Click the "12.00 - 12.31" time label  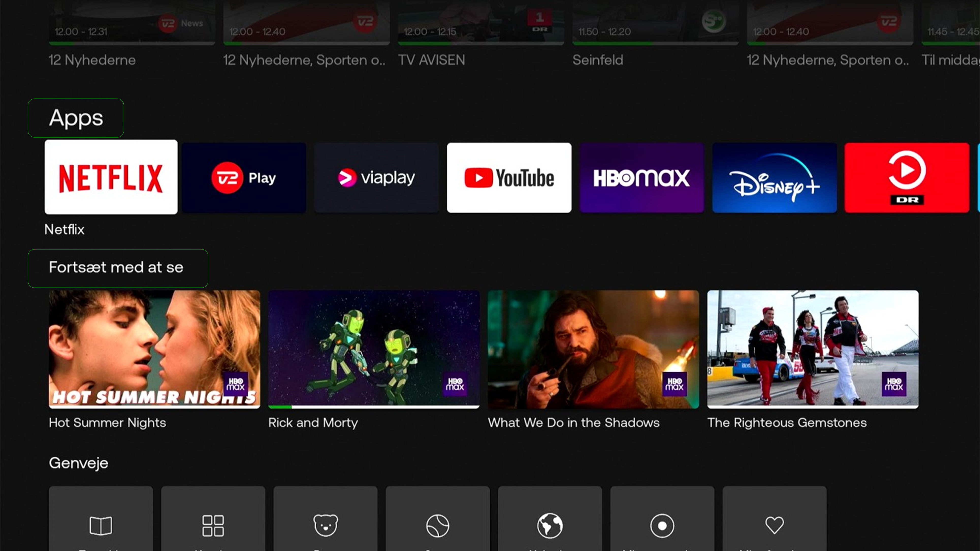pyautogui.click(x=81, y=32)
